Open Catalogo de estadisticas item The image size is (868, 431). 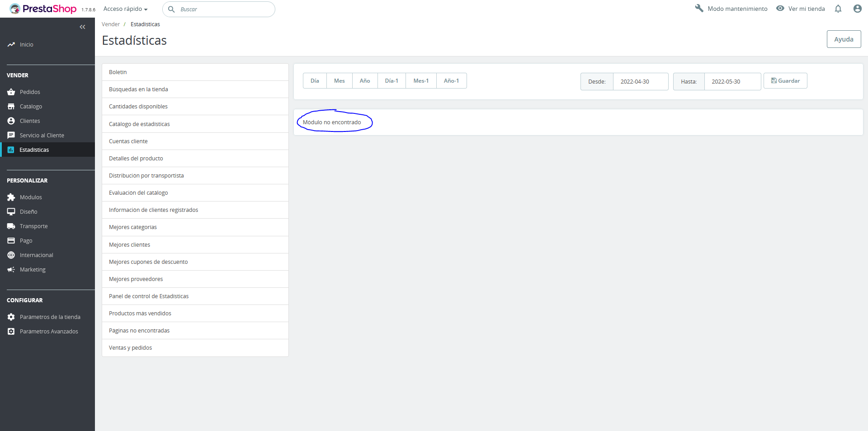coord(195,124)
